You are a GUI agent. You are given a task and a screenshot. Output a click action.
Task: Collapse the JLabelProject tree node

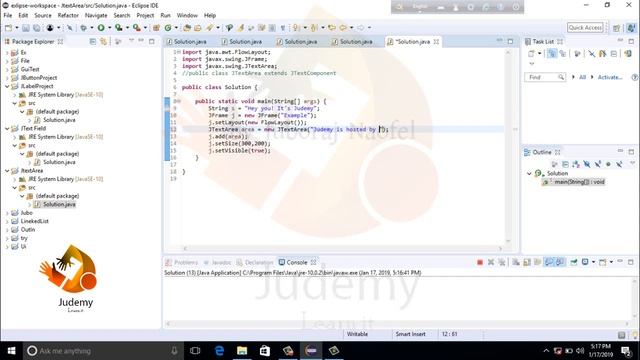(x=7, y=86)
